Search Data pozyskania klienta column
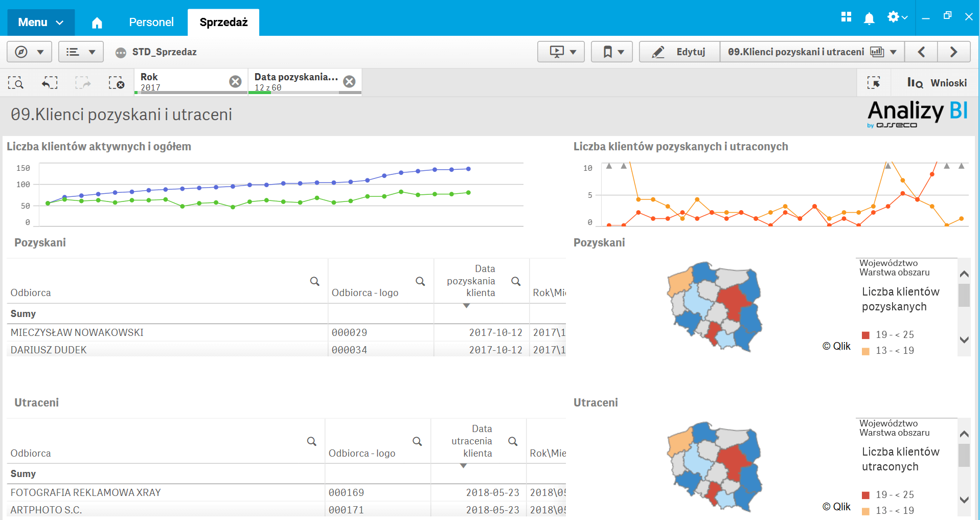Image resolution: width=980 pixels, height=520 pixels. 516,281
